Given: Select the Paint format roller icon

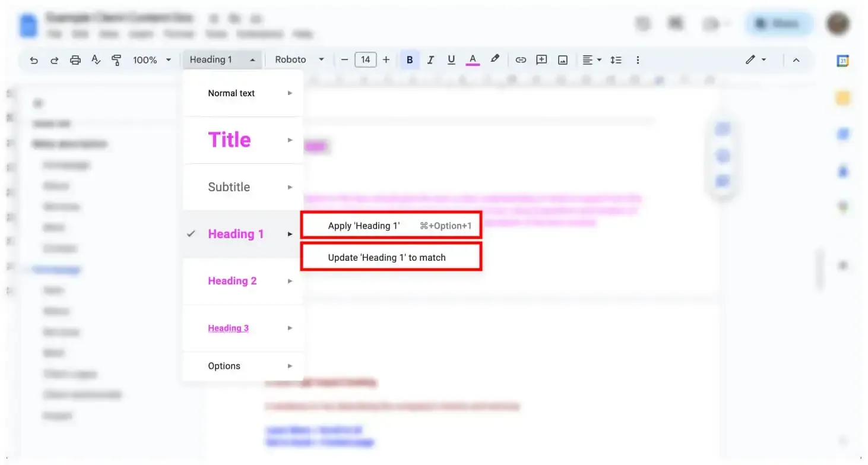Looking at the screenshot, I should [x=116, y=60].
